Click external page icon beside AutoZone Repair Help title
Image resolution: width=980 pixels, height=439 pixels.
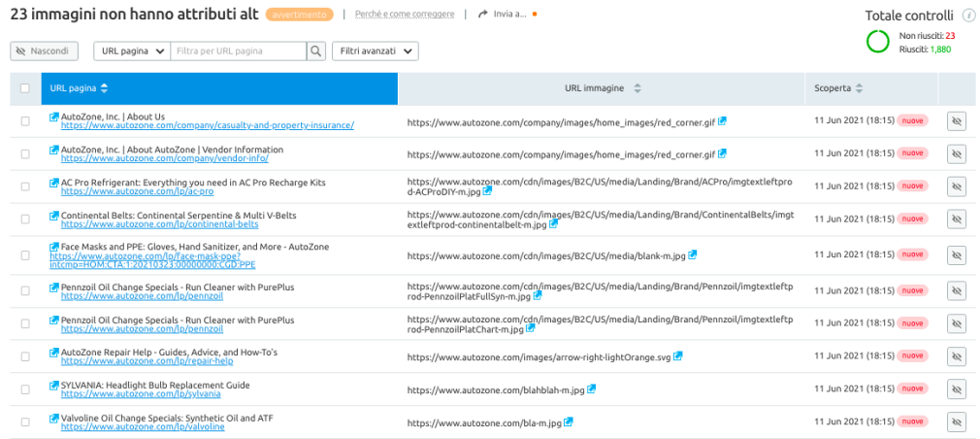[x=54, y=353]
